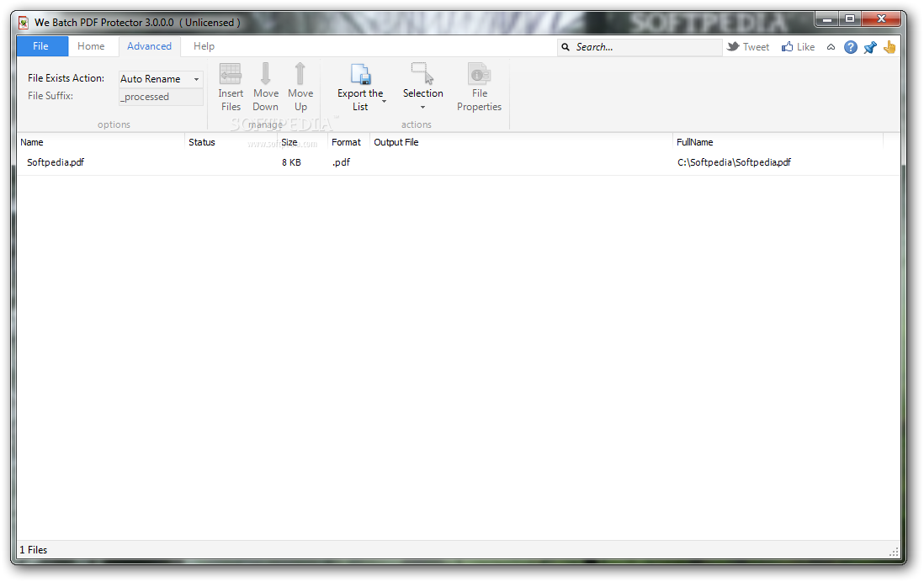Select the Softpedia.pdf file row

pyautogui.click(x=458, y=162)
